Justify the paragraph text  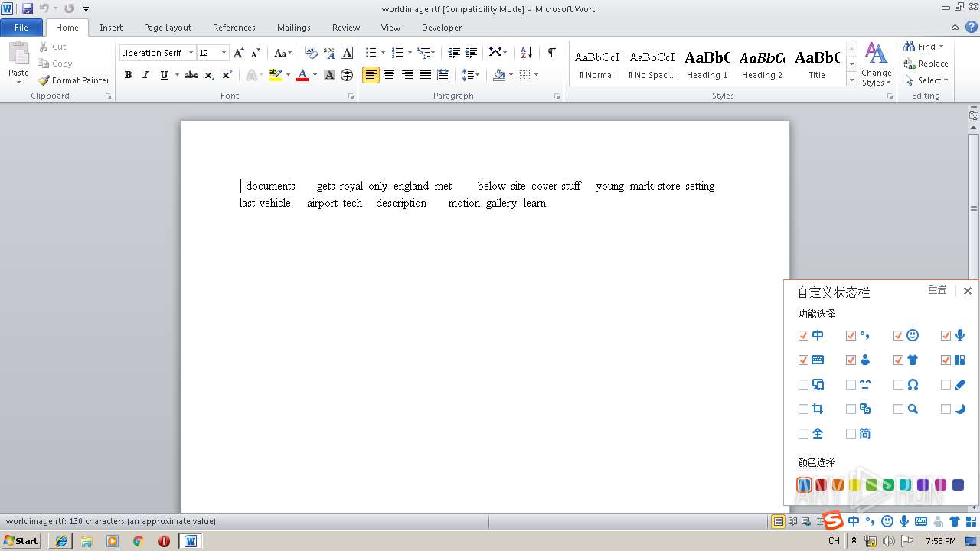pyautogui.click(x=426, y=75)
